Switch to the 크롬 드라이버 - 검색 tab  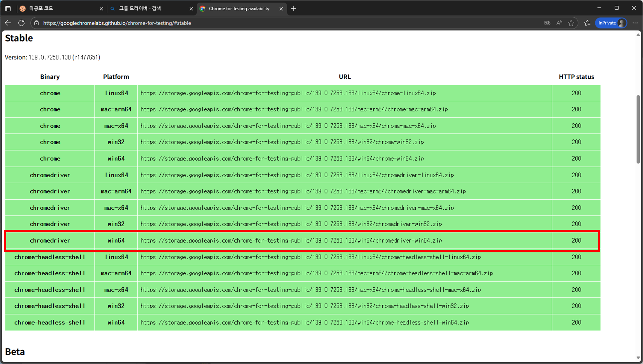[151, 9]
